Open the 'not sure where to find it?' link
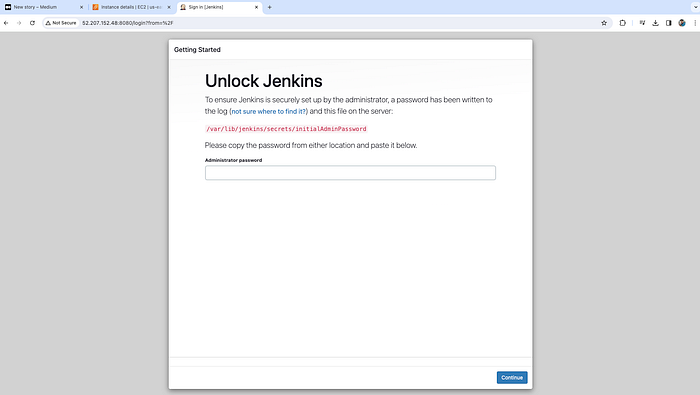This screenshot has height=395, width=700. (269, 112)
